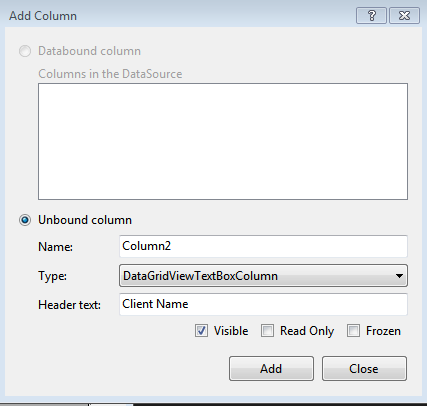427x406 pixels.
Task: Close the Add Column dialog via X
Action: 404,16
